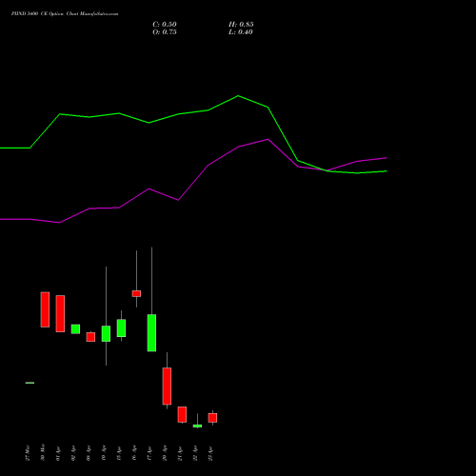Click the 30 Mar date label
This screenshot has width=476, height=476.
[43, 452]
